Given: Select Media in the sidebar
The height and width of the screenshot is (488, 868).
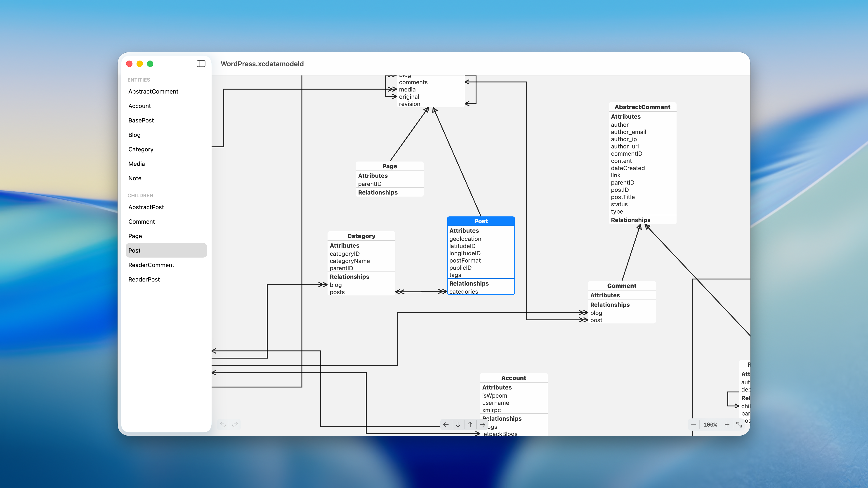Looking at the screenshot, I should point(166,164).
